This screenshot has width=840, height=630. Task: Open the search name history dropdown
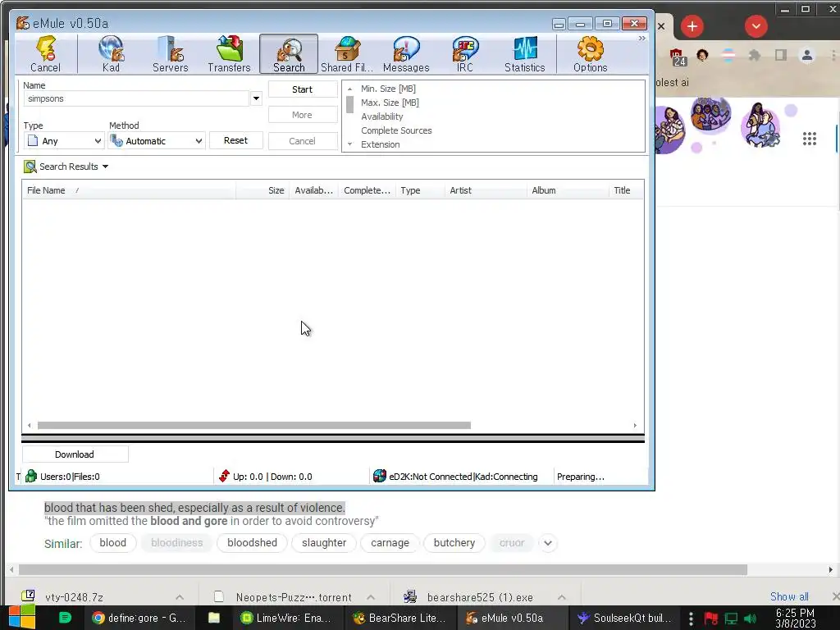(256, 98)
